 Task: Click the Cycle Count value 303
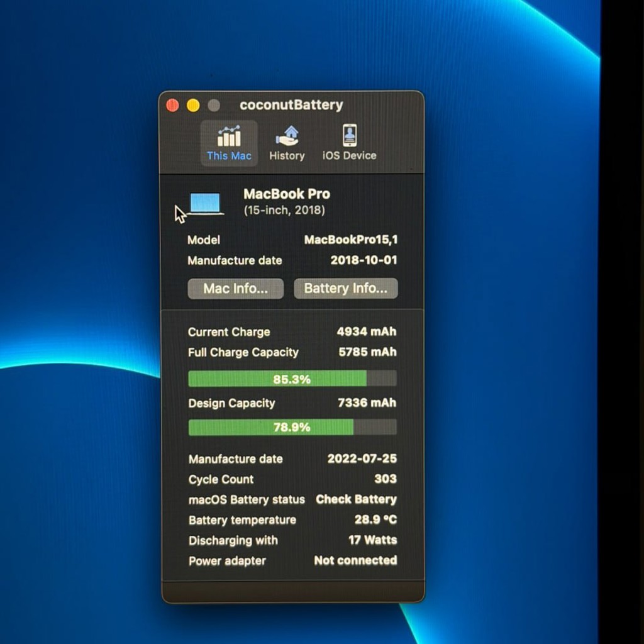tap(386, 479)
